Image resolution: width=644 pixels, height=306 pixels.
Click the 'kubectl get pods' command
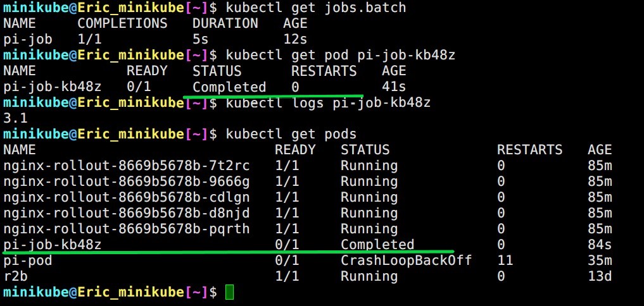tap(291, 135)
